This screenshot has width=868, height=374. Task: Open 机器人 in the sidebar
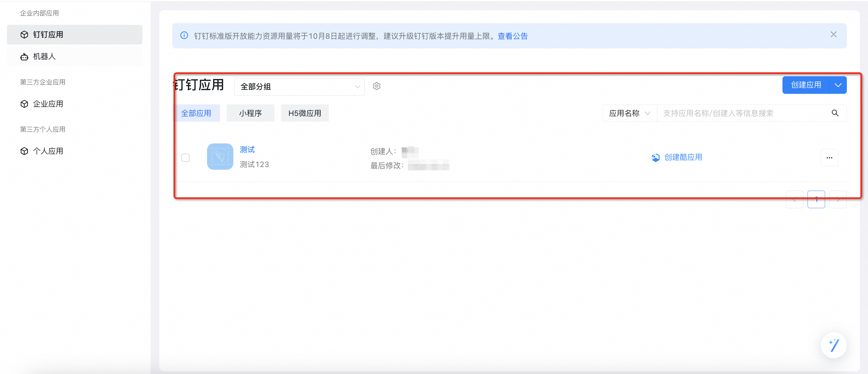(x=74, y=56)
